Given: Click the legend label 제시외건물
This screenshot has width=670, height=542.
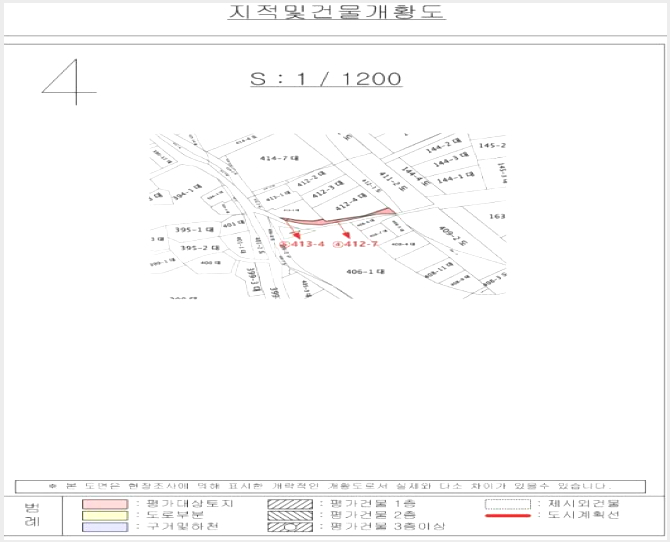Looking at the screenshot, I should click(x=583, y=504).
